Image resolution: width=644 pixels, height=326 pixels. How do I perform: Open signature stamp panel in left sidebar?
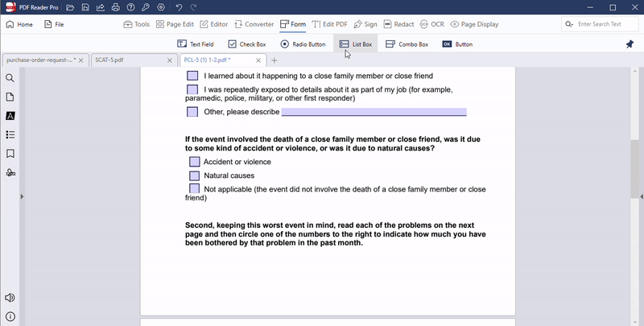coord(10,172)
